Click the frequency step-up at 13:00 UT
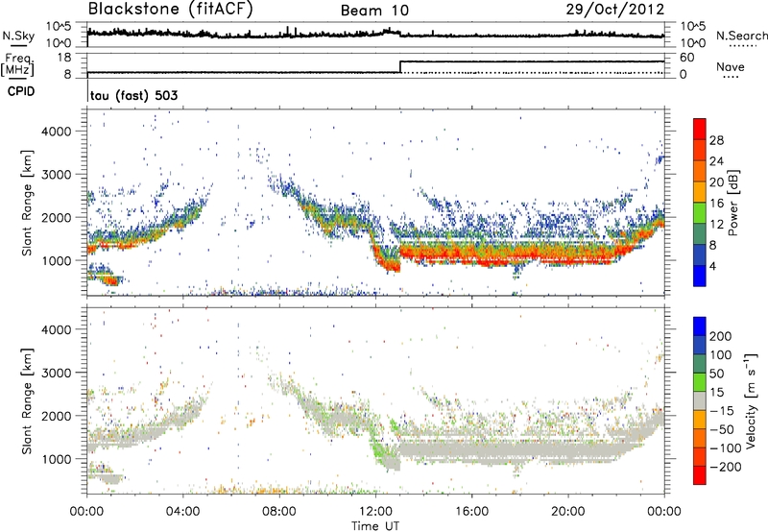The image size is (768, 532). [400, 67]
